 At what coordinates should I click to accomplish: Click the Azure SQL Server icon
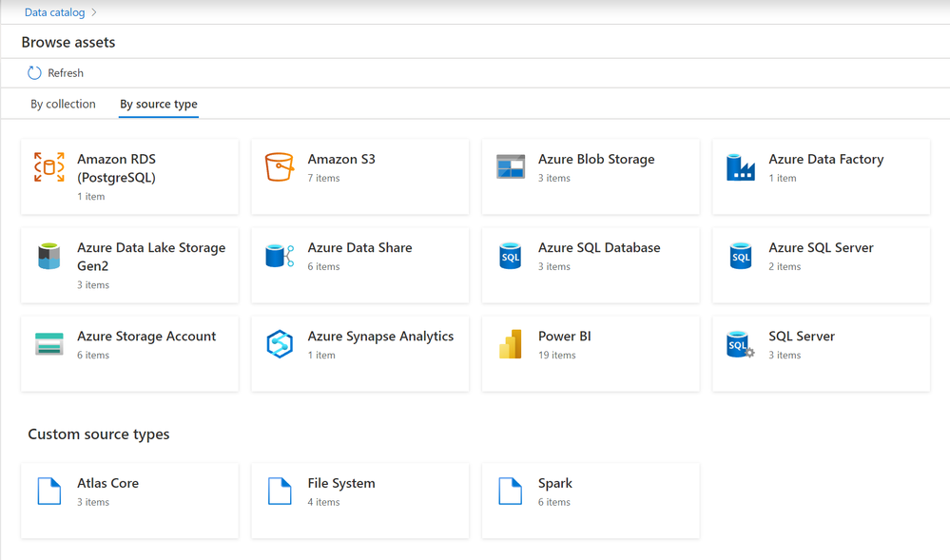click(x=741, y=256)
